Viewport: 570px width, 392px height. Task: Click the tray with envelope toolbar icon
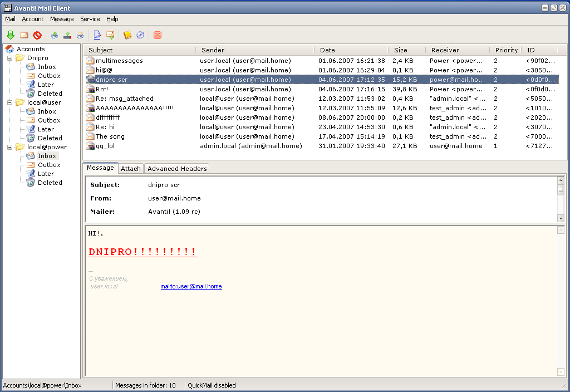click(x=80, y=35)
